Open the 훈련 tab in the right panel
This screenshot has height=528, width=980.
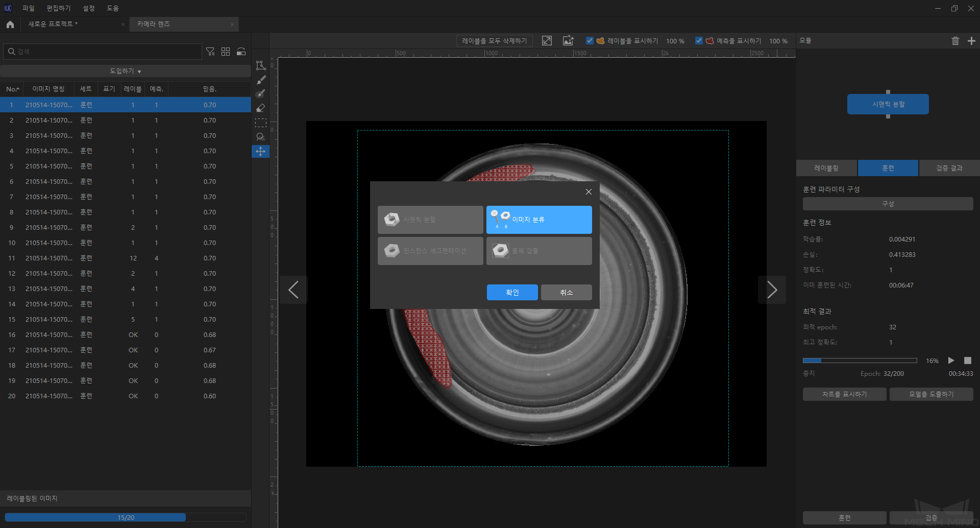[x=888, y=168]
